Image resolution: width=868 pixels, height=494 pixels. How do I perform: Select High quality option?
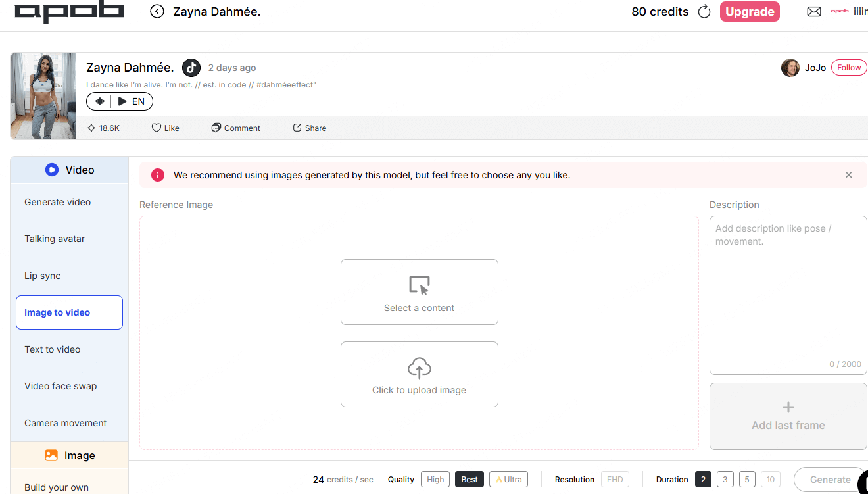[x=435, y=480]
